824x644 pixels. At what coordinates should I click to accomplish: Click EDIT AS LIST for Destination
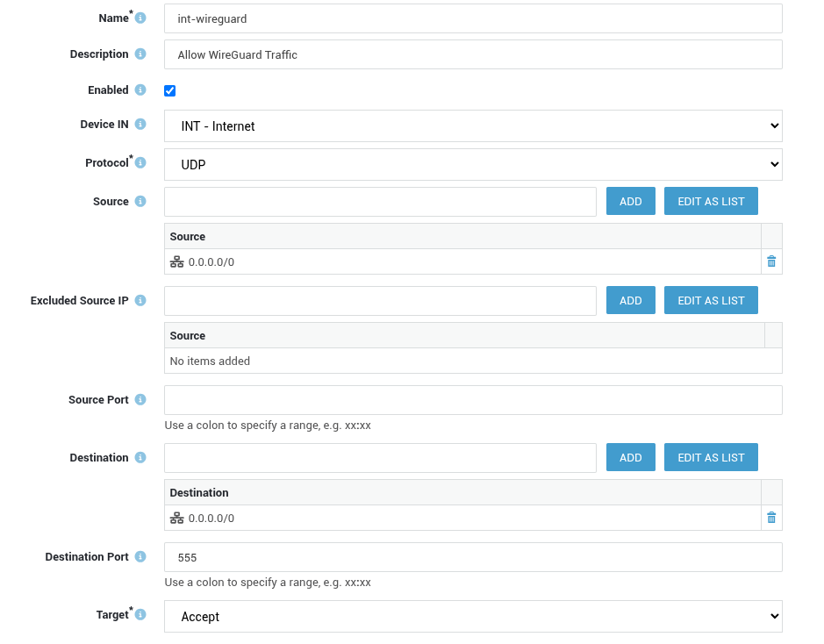[711, 457]
